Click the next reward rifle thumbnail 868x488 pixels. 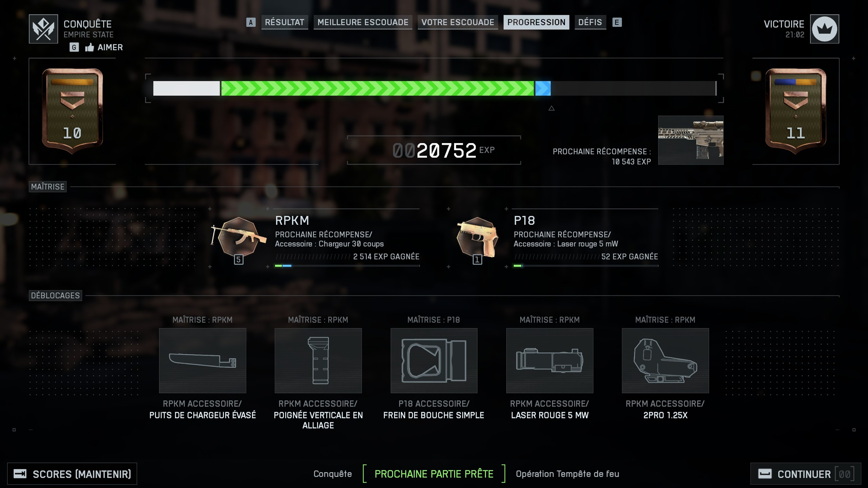(x=691, y=140)
